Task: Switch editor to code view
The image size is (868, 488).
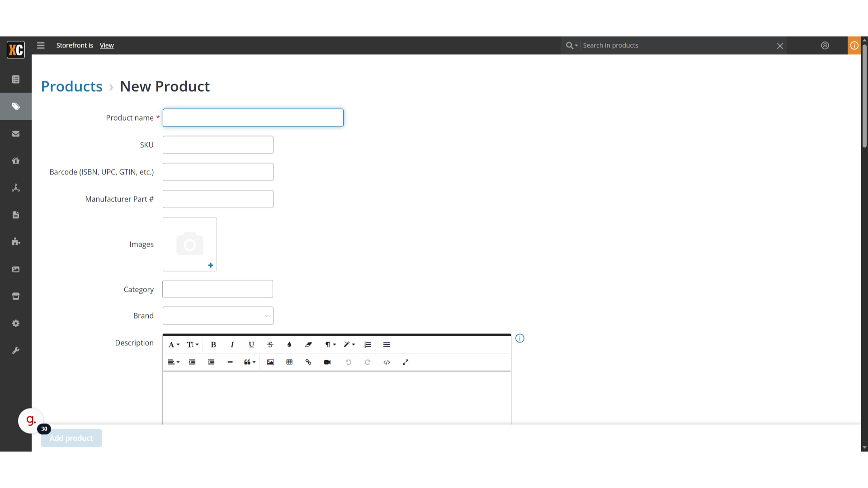Action: 387,362
